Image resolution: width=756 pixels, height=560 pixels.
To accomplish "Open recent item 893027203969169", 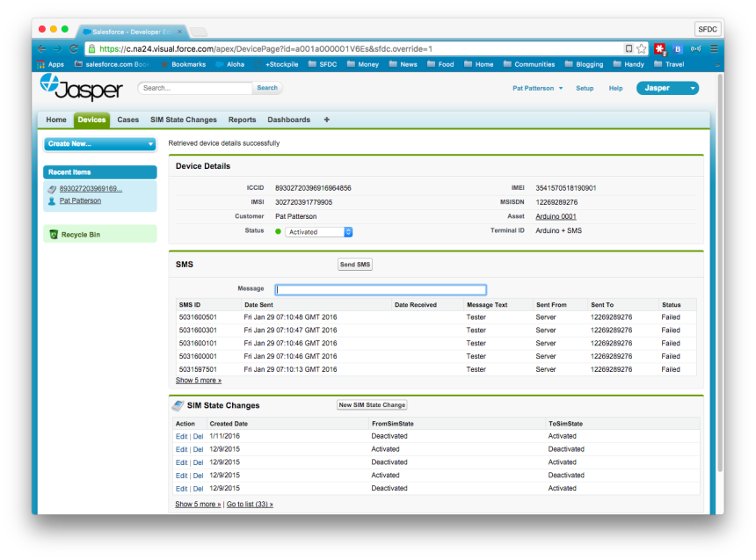I will (x=91, y=189).
